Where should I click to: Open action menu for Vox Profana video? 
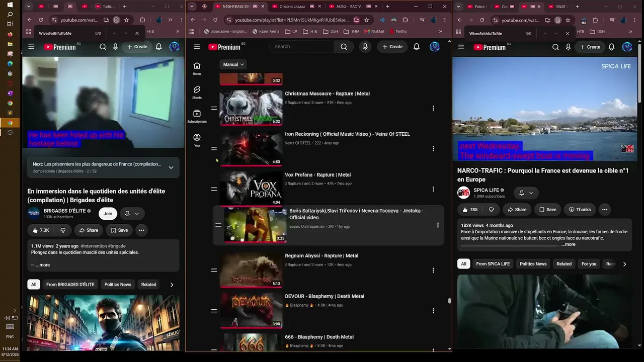pyautogui.click(x=433, y=189)
